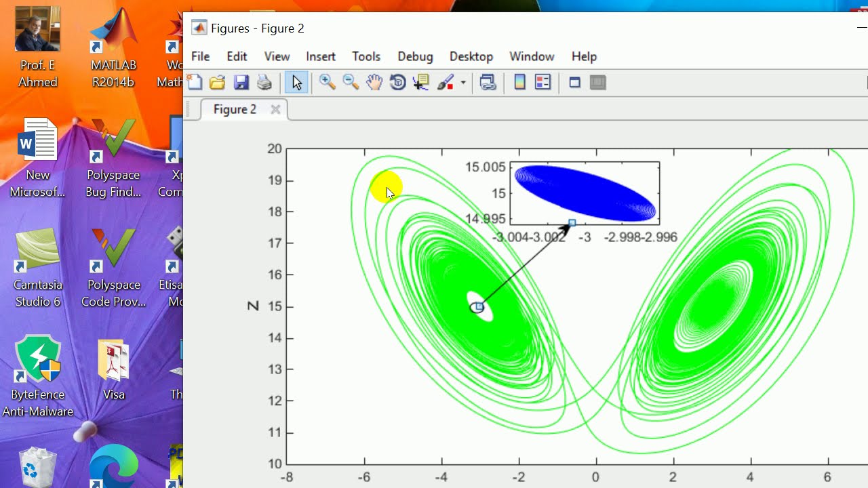Open a file with the folder icon
This screenshot has height=488, width=868.
tap(217, 83)
